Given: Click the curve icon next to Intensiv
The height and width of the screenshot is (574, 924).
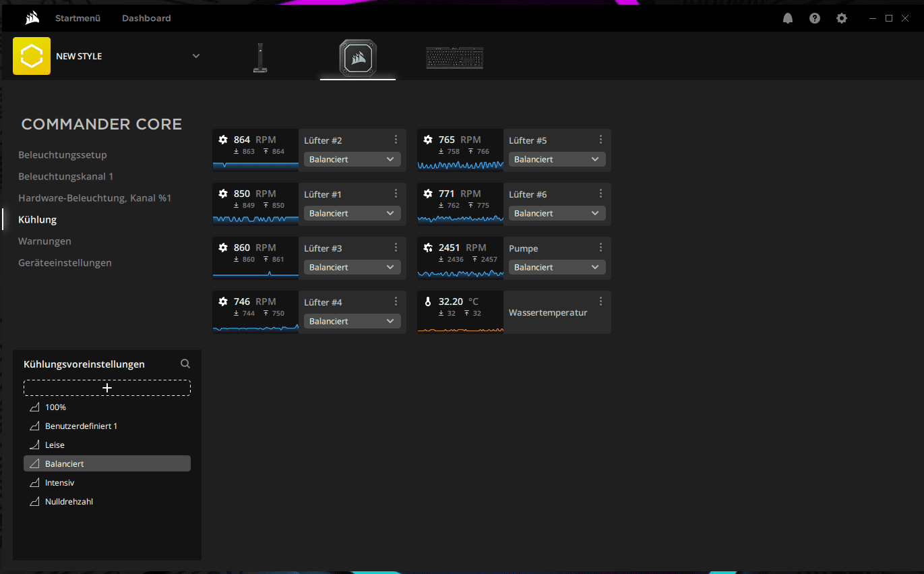Looking at the screenshot, I should pos(34,483).
